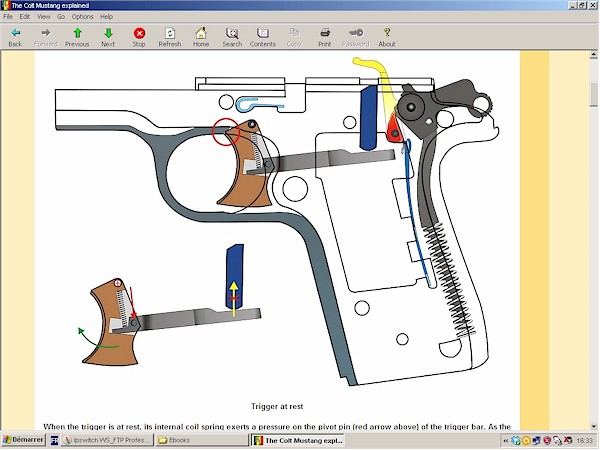Click the Démarrer start button
This screenshot has width=600, height=450.
pyautogui.click(x=23, y=440)
